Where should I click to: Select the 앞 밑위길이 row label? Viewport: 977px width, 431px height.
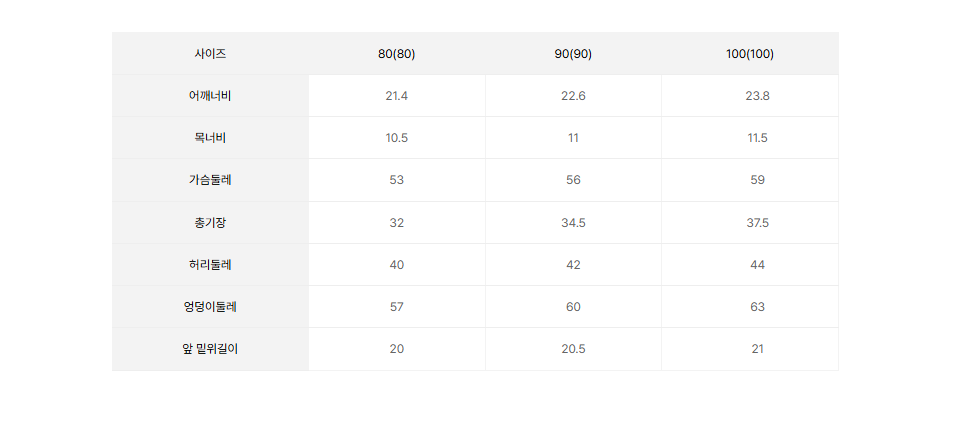coord(210,349)
